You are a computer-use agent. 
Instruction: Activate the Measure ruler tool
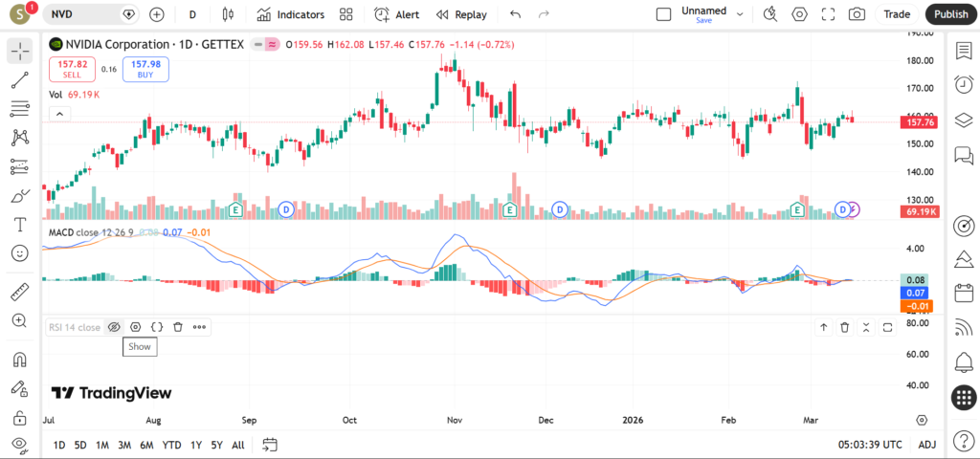[x=19, y=292]
